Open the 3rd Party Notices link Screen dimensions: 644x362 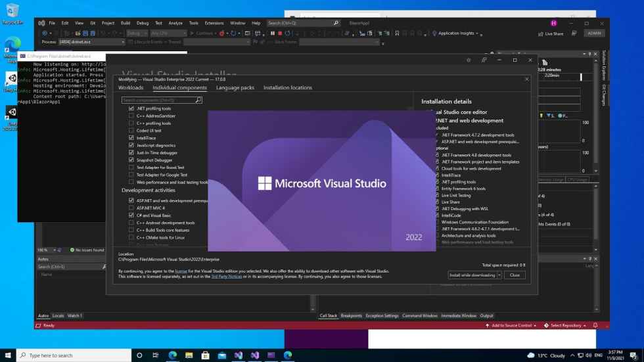[x=226, y=277]
